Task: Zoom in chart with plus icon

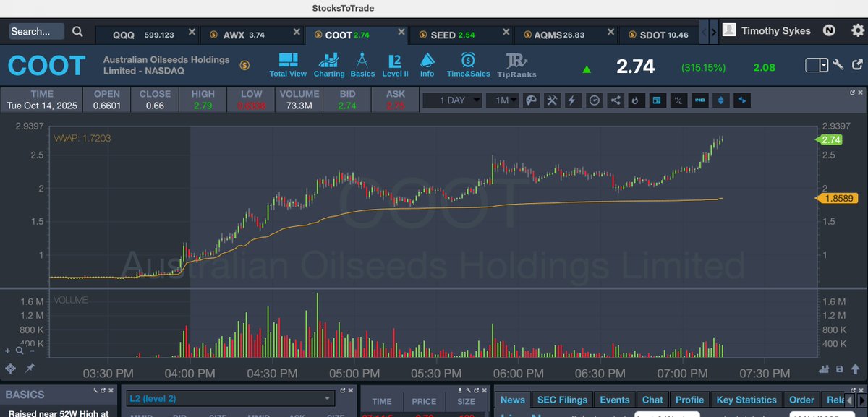Action: (9, 351)
